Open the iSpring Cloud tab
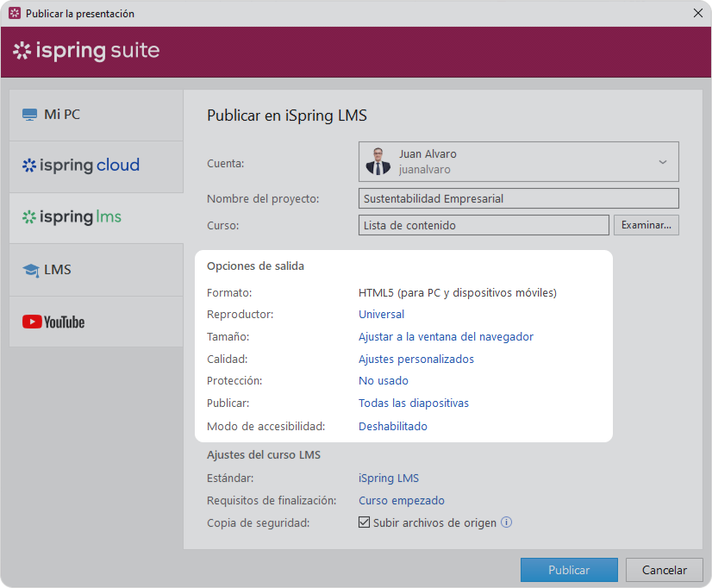Screen dimensions: 712x588 pyautogui.click(x=81, y=166)
